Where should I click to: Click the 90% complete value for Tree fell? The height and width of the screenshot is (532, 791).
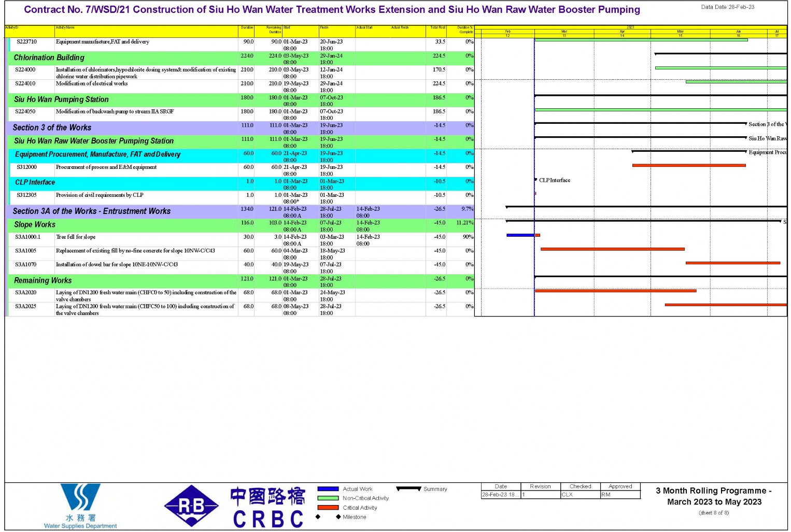click(x=468, y=237)
